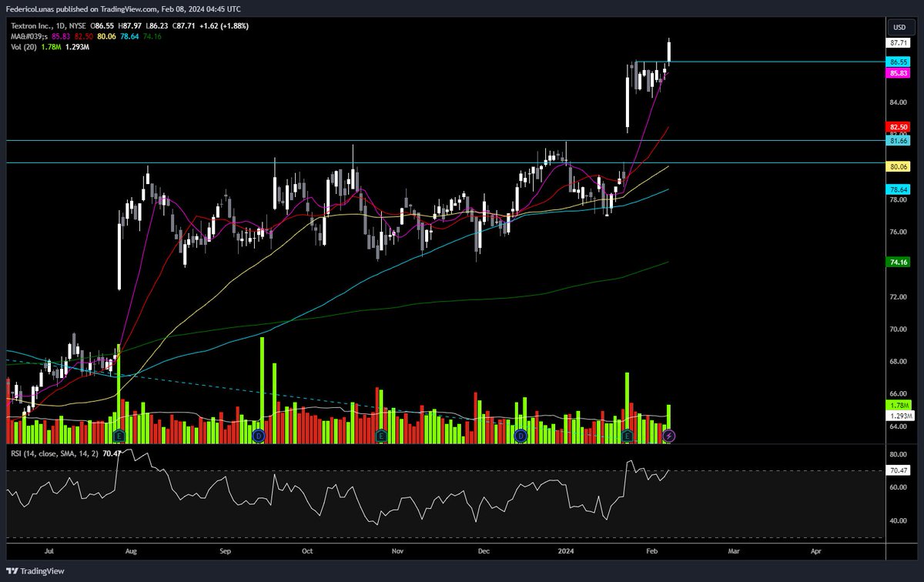Image resolution: width=924 pixels, height=582 pixels.
Task: Click the magenta 85.83 price axis label
Action: point(899,72)
